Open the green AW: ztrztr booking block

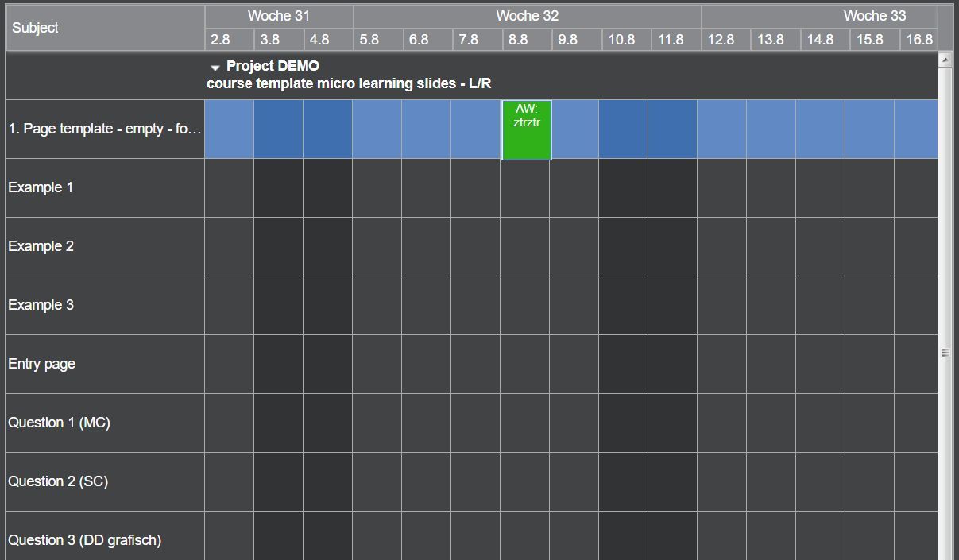click(x=526, y=129)
